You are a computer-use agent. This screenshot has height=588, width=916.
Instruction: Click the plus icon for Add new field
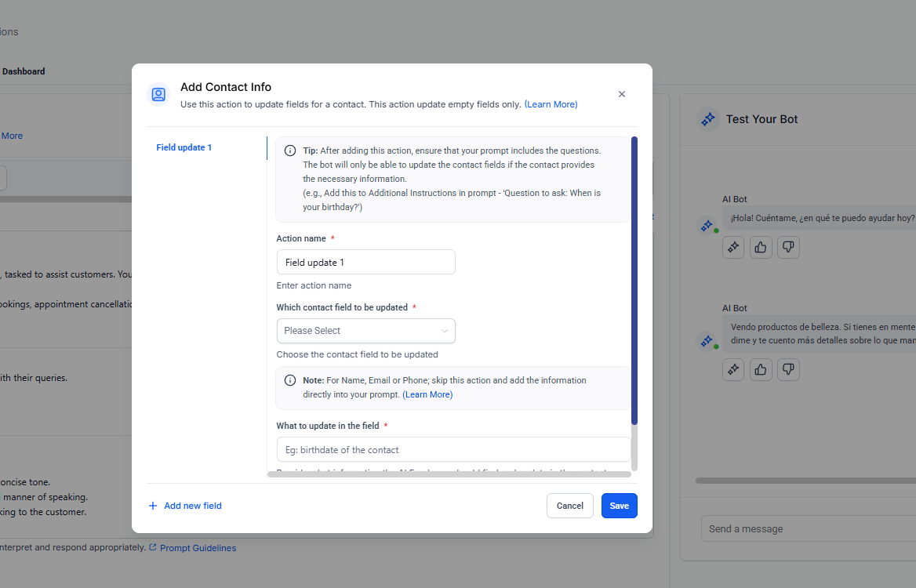[153, 506]
